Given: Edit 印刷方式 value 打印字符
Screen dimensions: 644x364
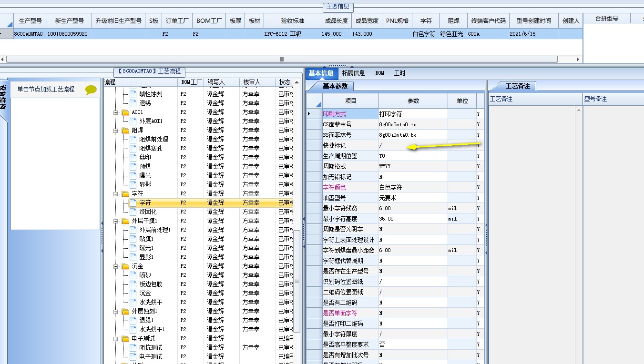Looking at the screenshot, I should tap(413, 114).
